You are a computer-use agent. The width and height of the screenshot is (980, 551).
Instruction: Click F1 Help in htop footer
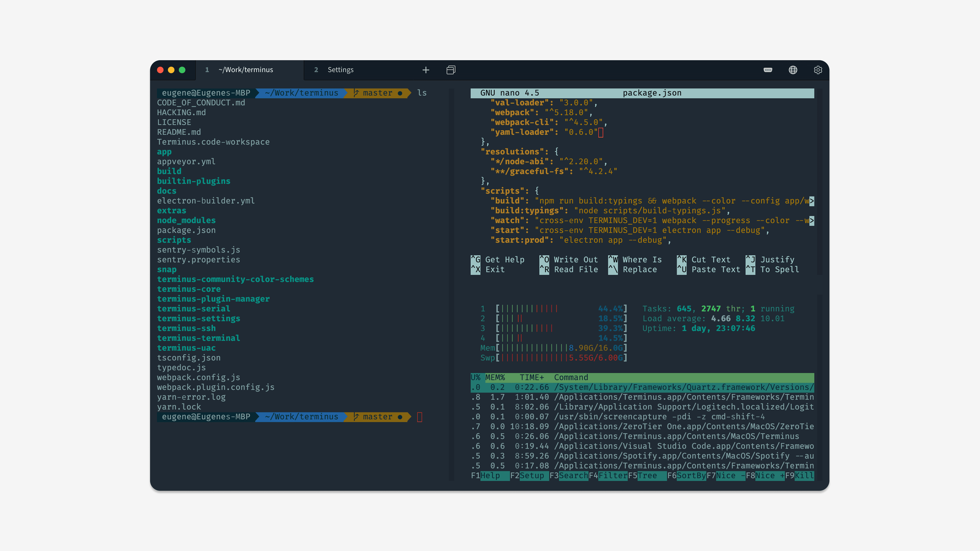[490, 476]
